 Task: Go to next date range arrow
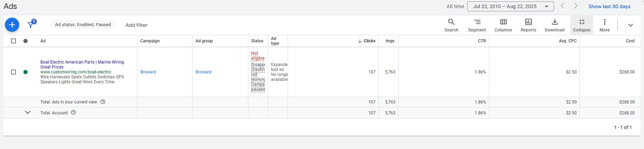pos(576,6)
